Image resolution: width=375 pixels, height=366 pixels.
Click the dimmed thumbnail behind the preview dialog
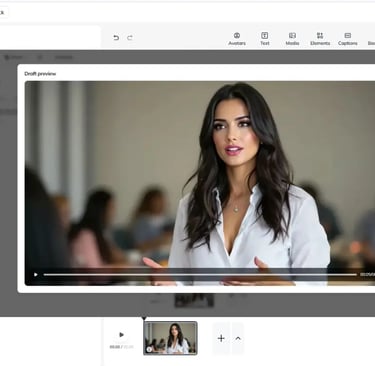pyautogui.click(x=194, y=300)
